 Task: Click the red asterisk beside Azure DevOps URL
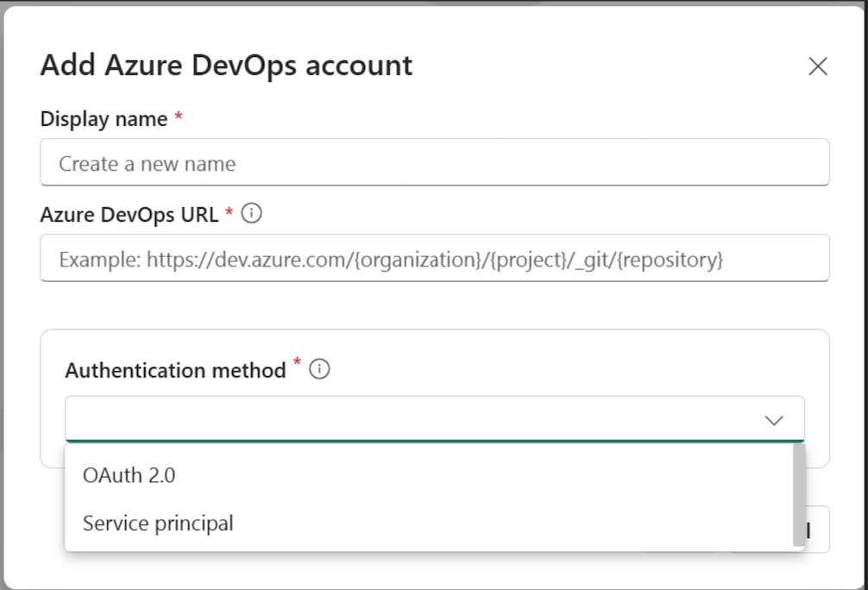[x=230, y=213]
